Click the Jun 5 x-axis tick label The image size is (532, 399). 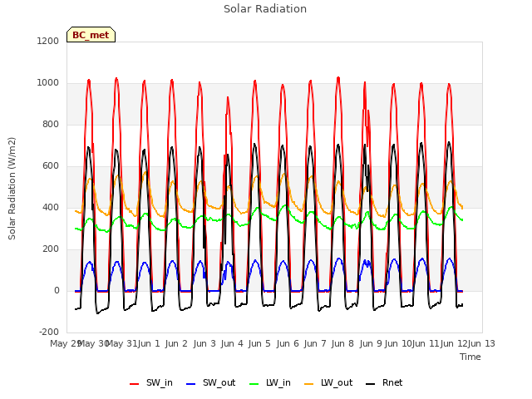[x=259, y=343]
